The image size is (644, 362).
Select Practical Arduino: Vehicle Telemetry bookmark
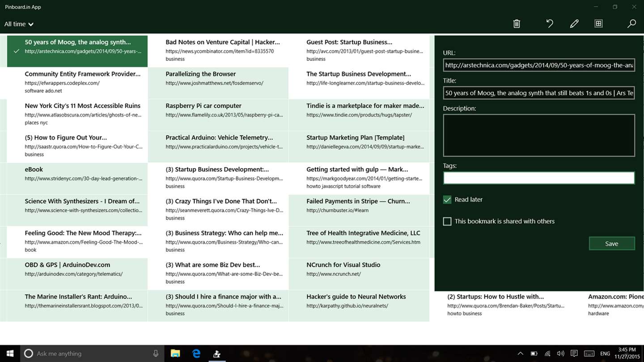point(218,147)
